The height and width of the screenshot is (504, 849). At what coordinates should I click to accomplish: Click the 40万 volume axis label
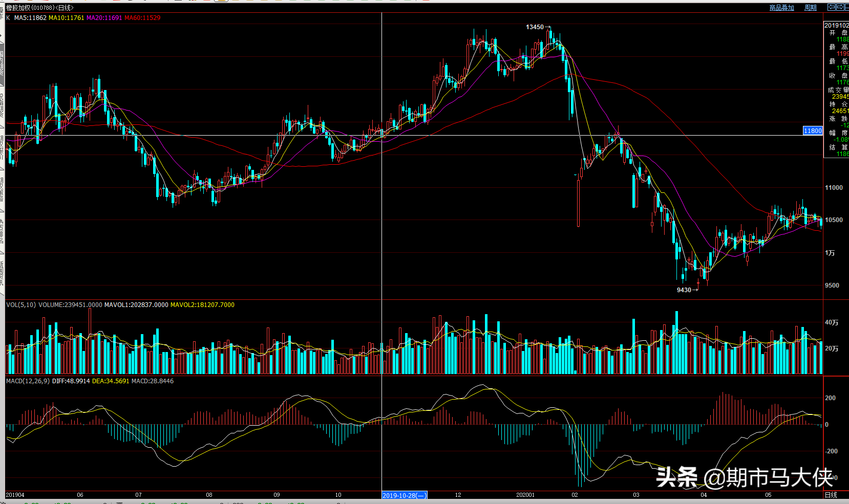(832, 322)
